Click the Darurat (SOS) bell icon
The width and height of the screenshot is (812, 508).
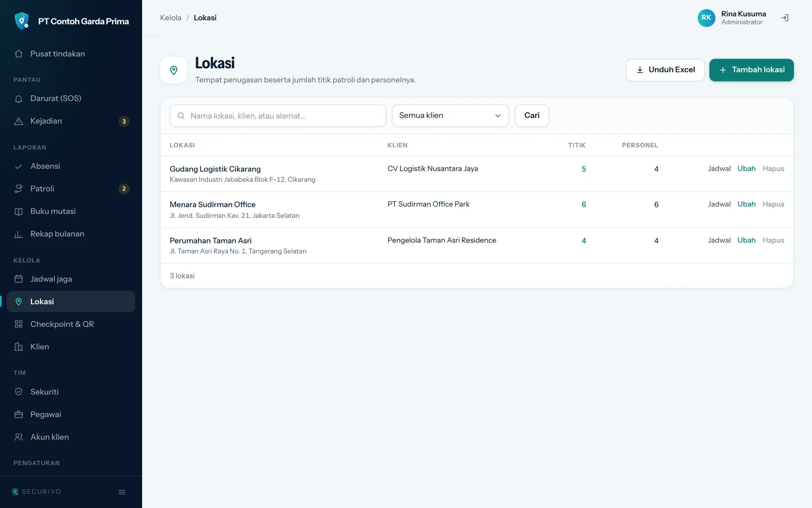19,99
